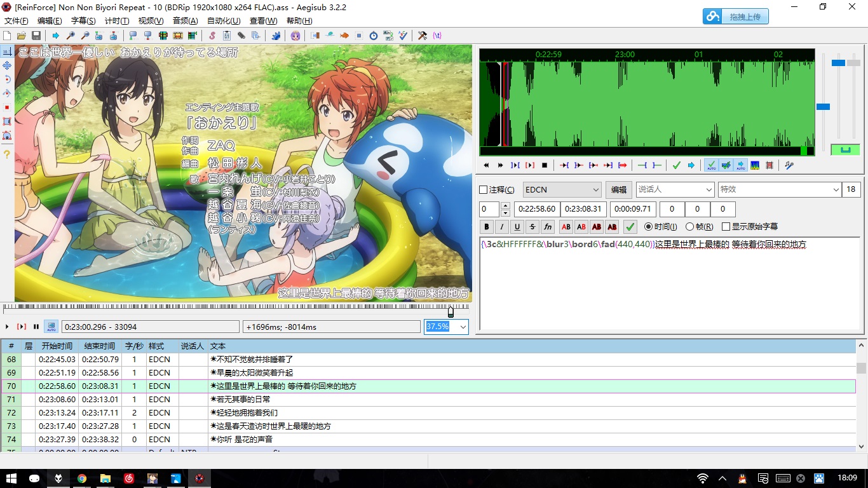Open the 音频 Audio menu
Viewport: 868px width, 488px height.
pyautogui.click(x=185, y=21)
